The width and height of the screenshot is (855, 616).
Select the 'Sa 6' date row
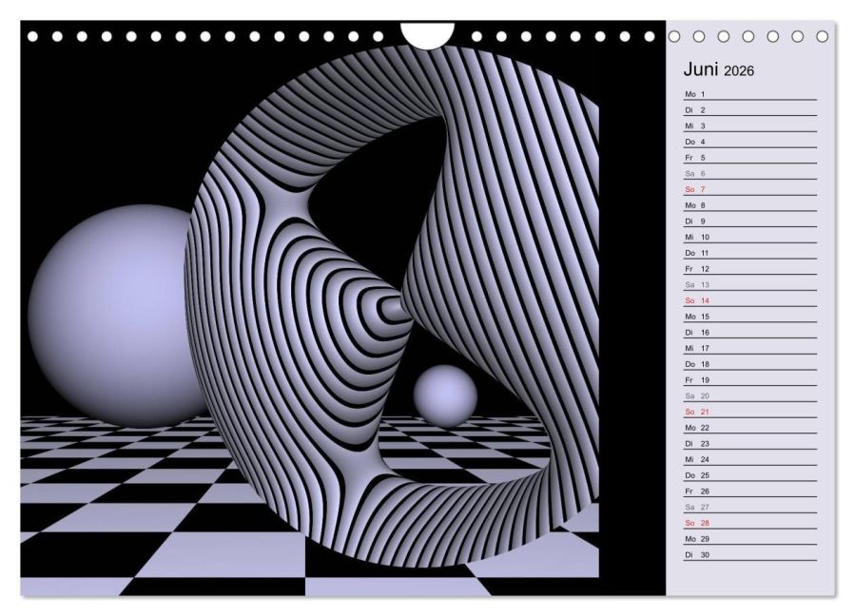click(x=750, y=173)
